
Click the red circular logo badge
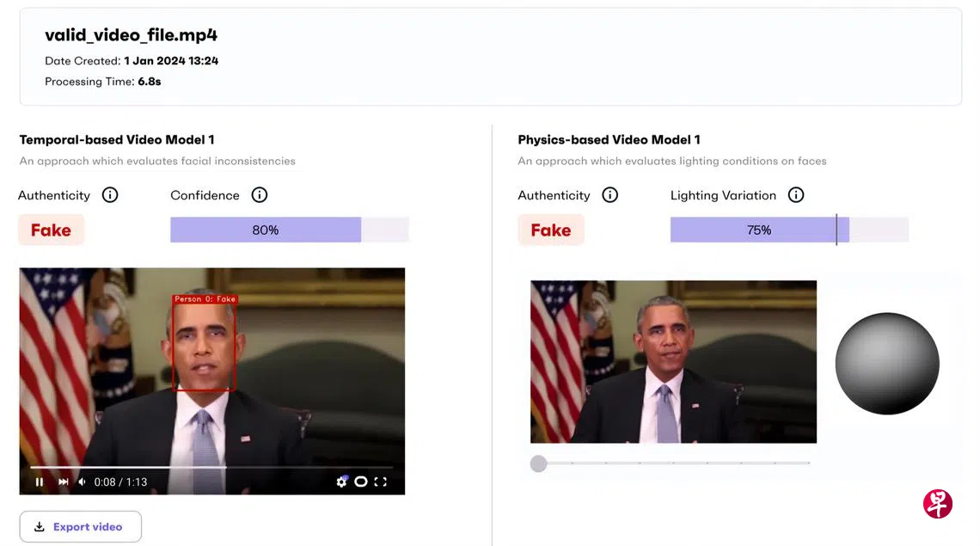coord(938,504)
